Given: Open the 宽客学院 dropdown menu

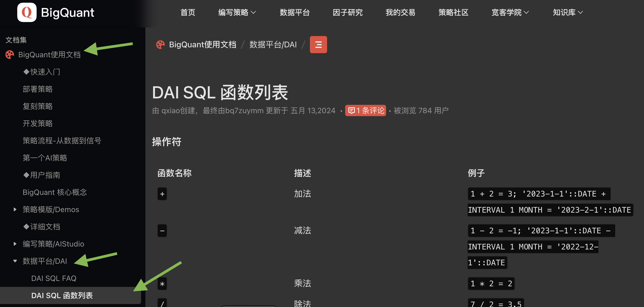Looking at the screenshot, I should click(x=510, y=12).
